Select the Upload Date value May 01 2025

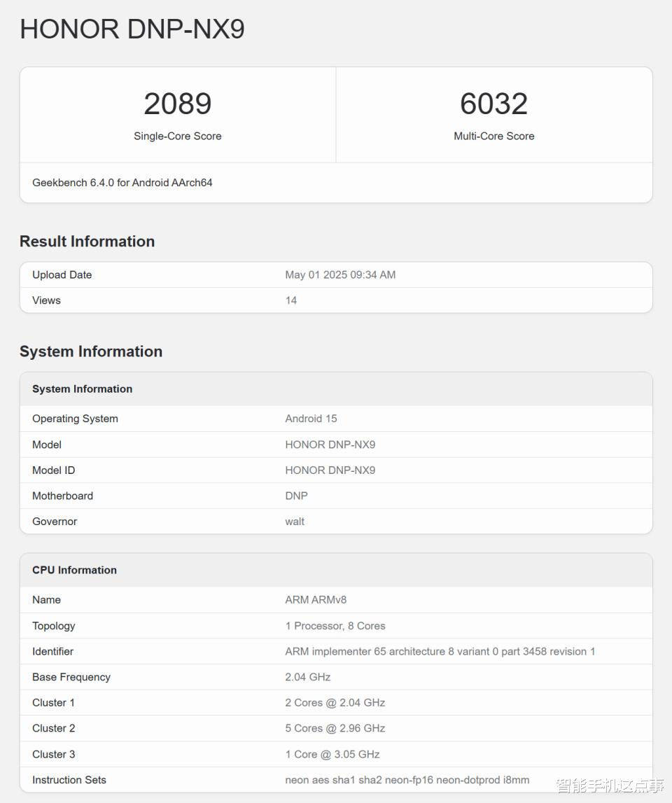pos(340,275)
